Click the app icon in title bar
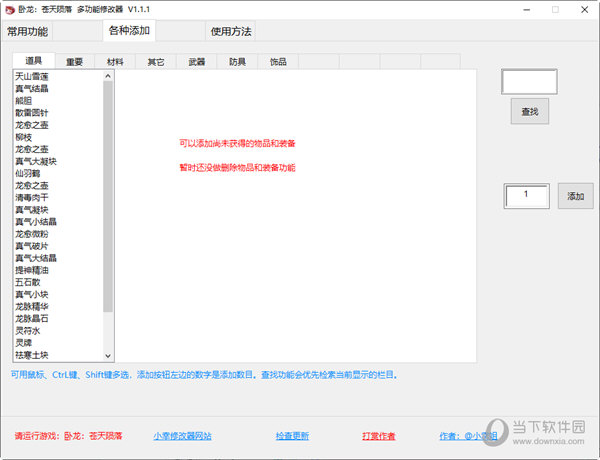The width and height of the screenshot is (600, 460). [9, 10]
